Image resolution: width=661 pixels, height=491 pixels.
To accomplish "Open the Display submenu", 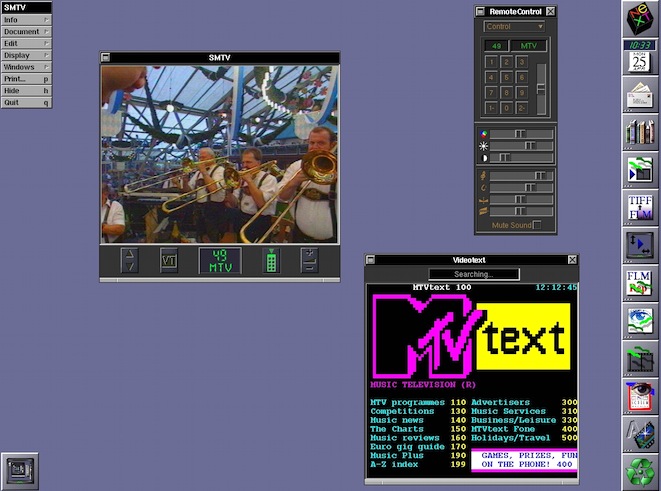I will coord(26,55).
